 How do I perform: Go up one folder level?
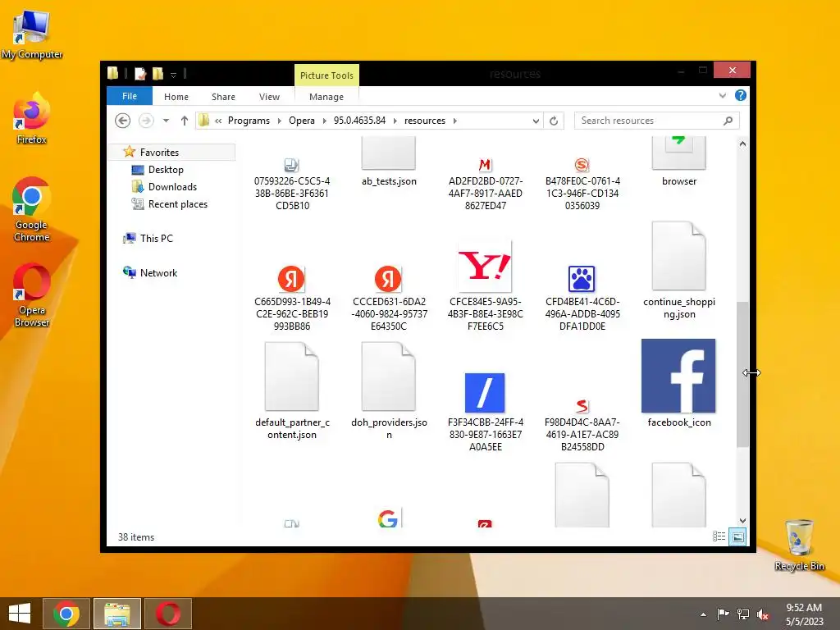[x=185, y=121]
